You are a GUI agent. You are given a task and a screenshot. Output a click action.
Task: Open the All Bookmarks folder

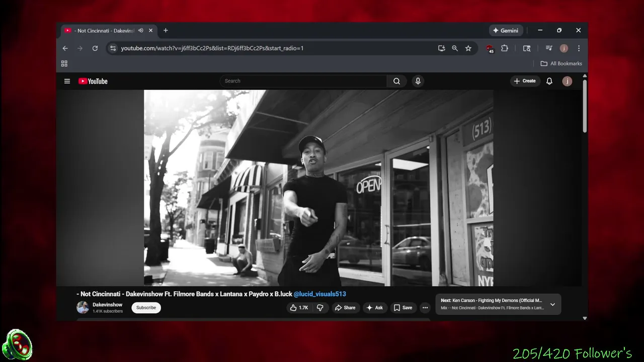(x=561, y=63)
